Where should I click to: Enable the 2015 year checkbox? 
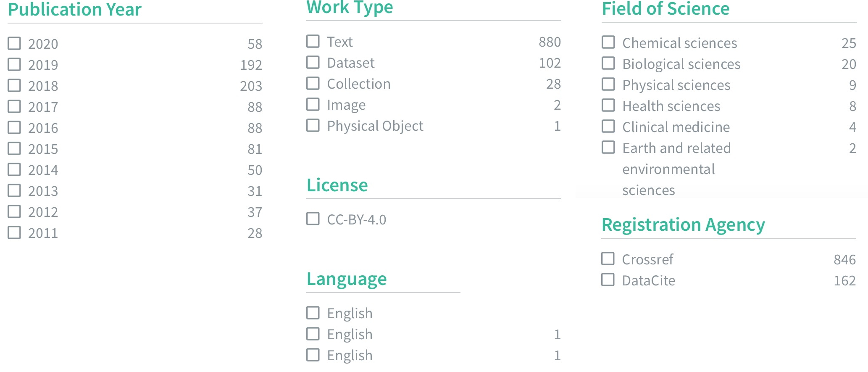point(14,148)
